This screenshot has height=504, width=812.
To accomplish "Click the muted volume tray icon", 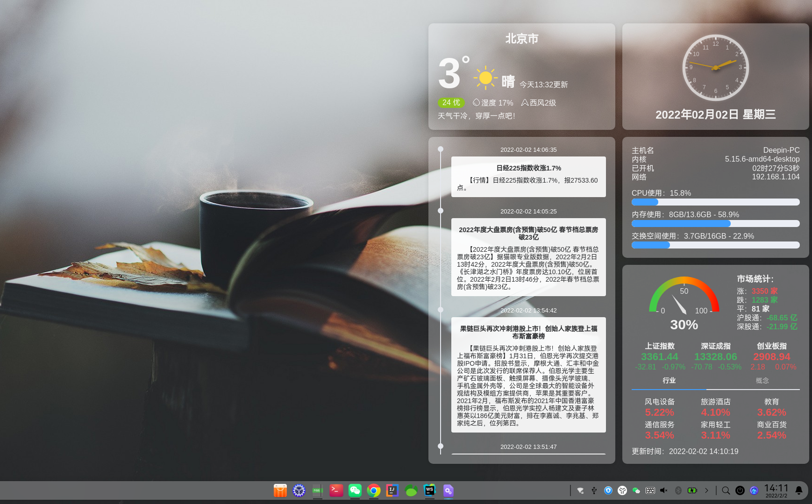I will coord(664,490).
